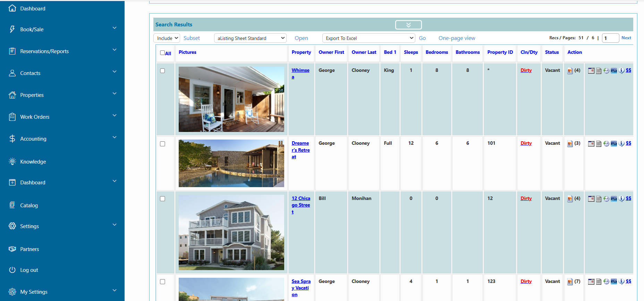Open the calendar icon in the 12 Chicago Street row

[591, 199]
